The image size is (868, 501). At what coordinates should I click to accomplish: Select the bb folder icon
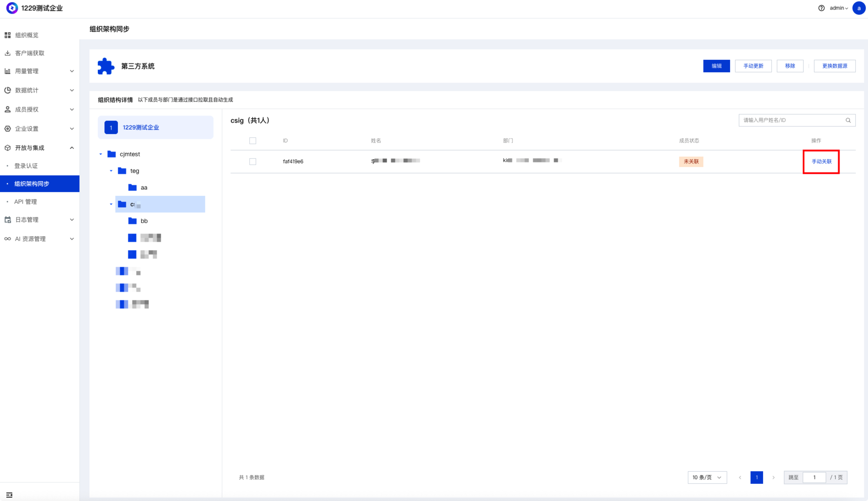click(132, 221)
